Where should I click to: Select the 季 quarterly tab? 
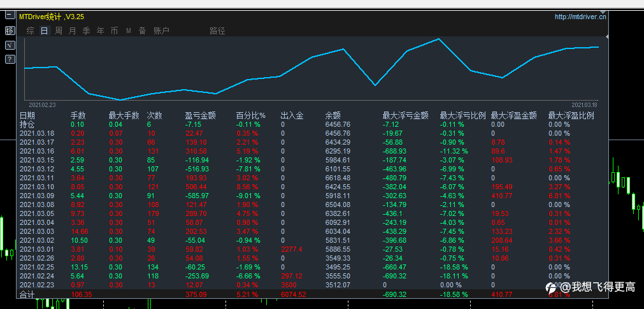(86, 31)
